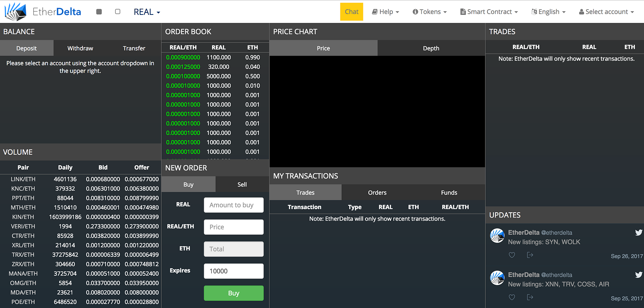Share the SYN, WOLK listings tweet
The height and width of the screenshot is (308, 644).
point(530,255)
